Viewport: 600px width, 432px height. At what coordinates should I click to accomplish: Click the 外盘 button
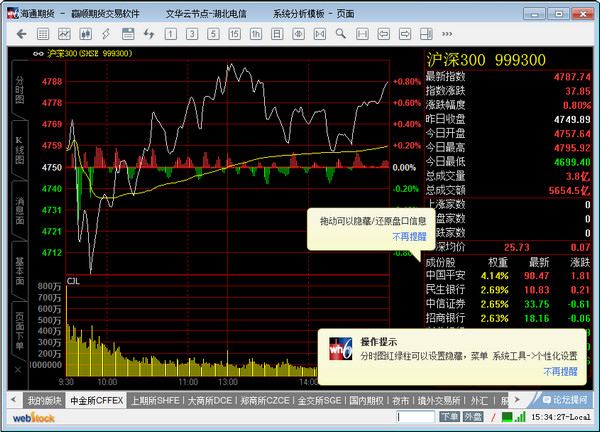pos(473,417)
